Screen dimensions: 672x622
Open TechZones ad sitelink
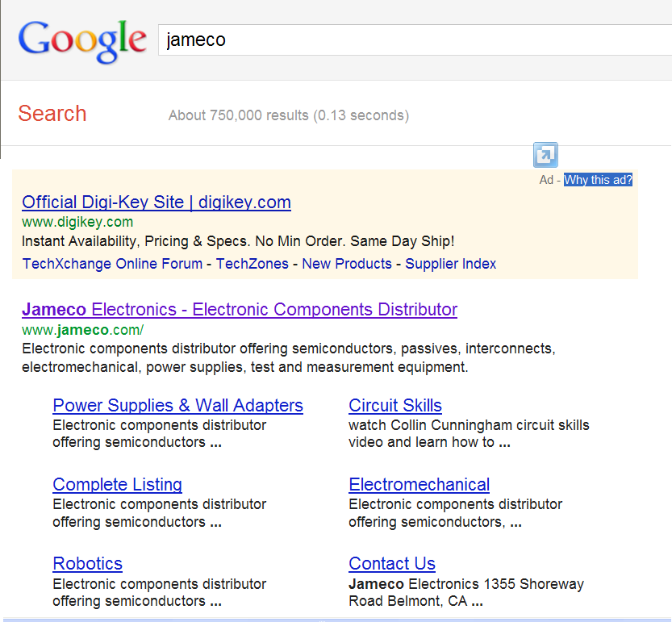click(x=252, y=264)
